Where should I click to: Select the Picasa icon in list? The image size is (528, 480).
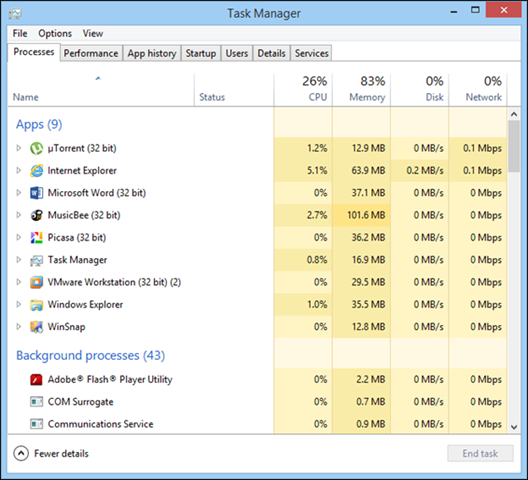point(36,237)
